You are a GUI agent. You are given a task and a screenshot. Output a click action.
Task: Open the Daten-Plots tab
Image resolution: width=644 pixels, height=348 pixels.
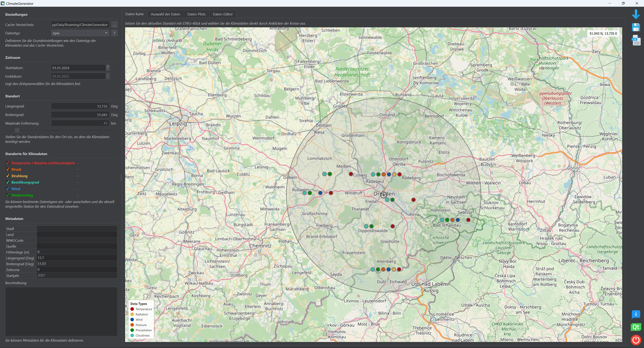point(196,14)
